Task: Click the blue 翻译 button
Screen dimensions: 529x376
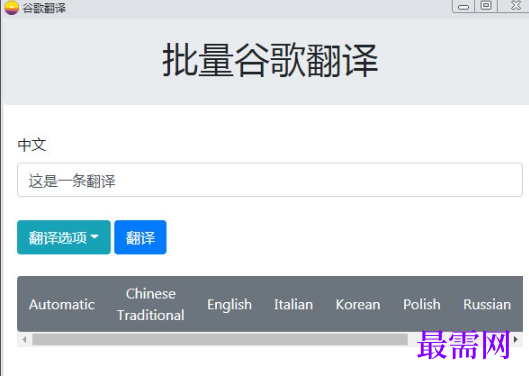Action: coord(140,237)
